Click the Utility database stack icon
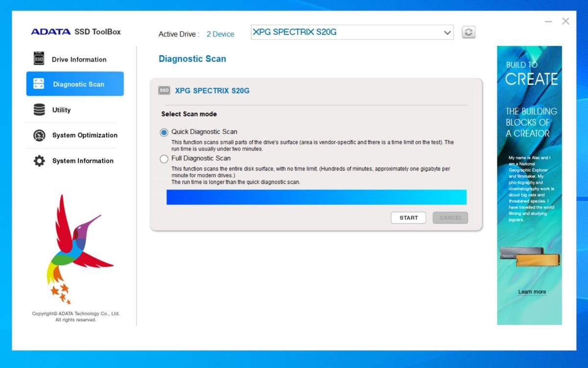This screenshot has width=588, height=368. 39,110
